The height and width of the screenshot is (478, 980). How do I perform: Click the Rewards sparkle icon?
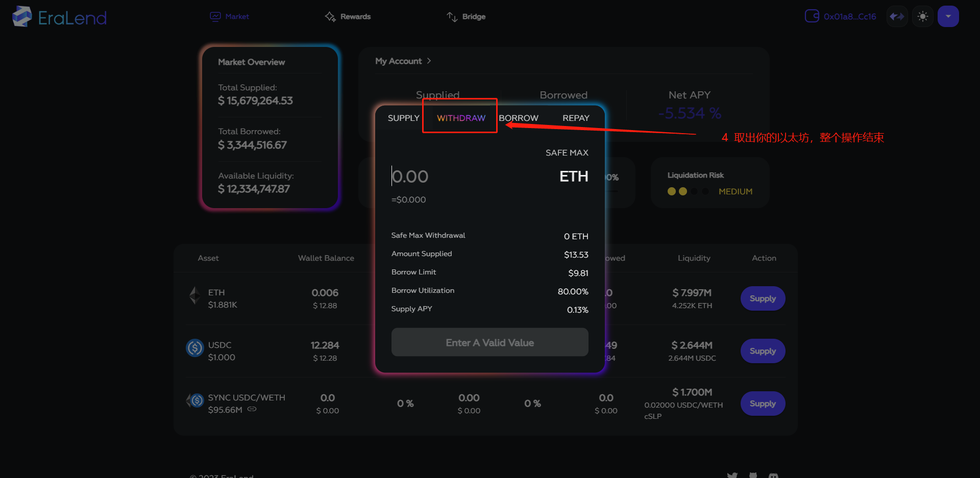(330, 16)
